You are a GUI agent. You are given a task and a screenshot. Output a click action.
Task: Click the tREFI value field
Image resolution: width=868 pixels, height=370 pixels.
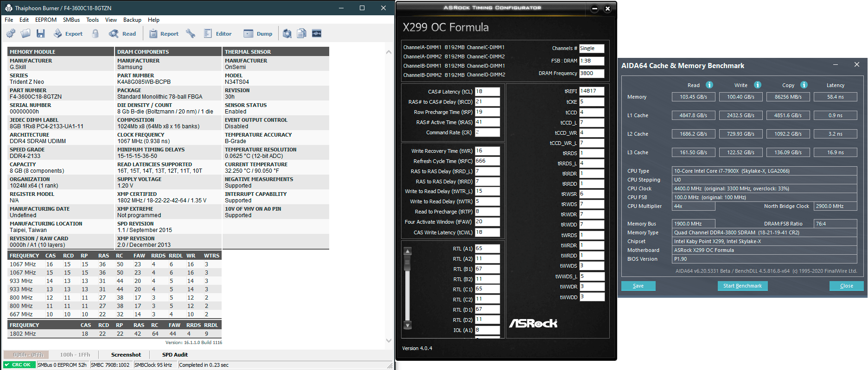tap(592, 91)
